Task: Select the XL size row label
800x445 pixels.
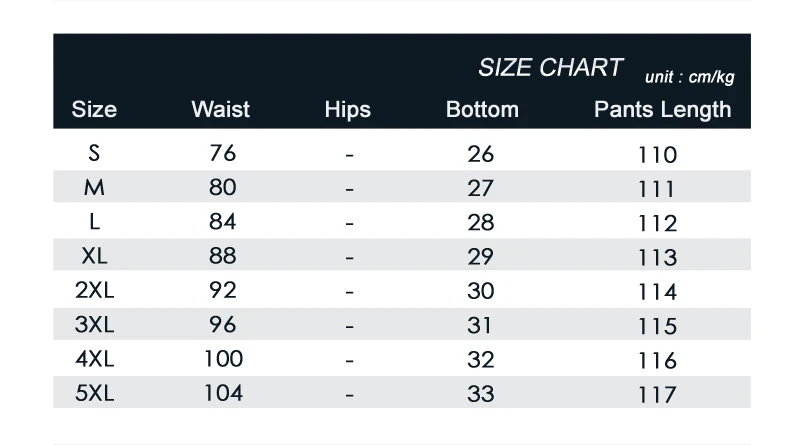Action: pos(94,256)
